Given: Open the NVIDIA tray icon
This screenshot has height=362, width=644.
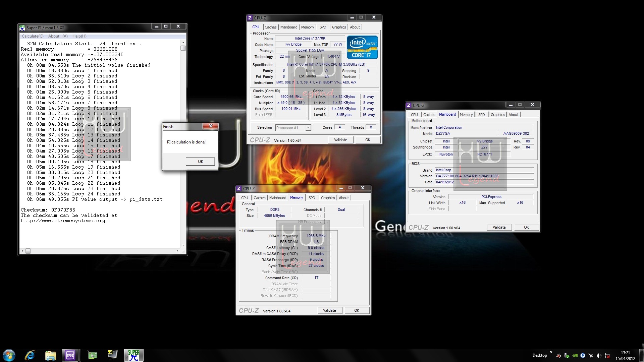Looking at the screenshot, I should 575,356.
